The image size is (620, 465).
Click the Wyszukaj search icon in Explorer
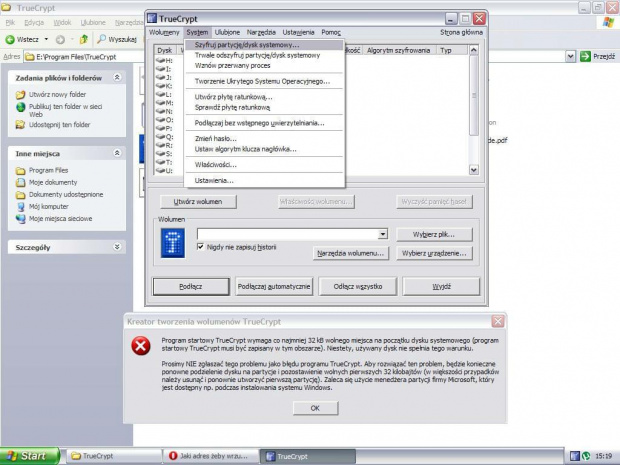coord(102,39)
